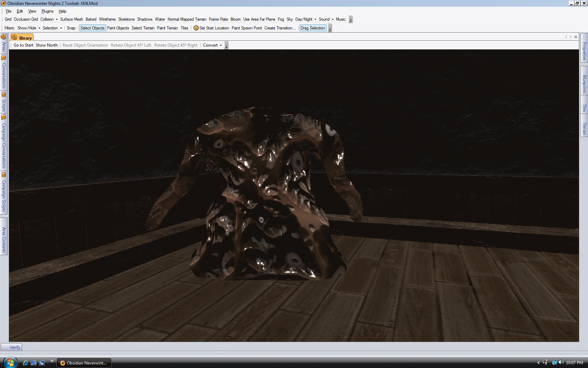This screenshot has height=368, width=588.
Task: Click Go to Start button
Action: point(23,45)
